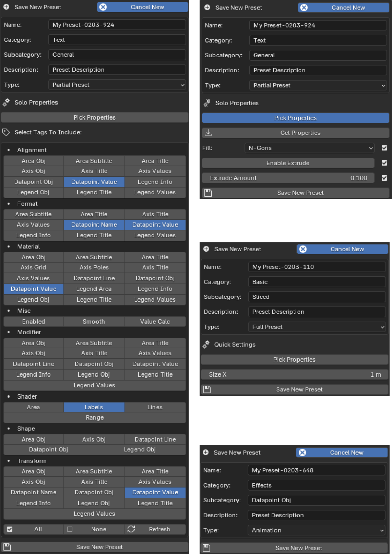Click the Enable Extrude button
The height and width of the screenshot is (554, 392).
pos(288,163)
